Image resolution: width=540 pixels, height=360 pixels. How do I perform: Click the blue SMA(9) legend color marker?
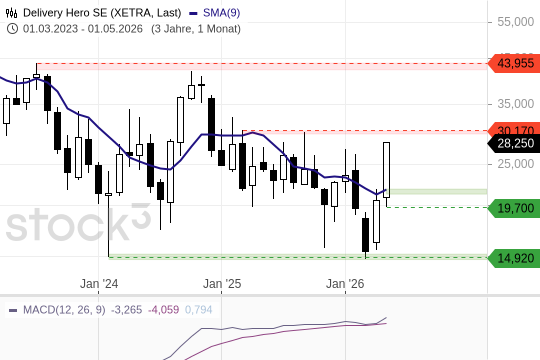point(193,14)
